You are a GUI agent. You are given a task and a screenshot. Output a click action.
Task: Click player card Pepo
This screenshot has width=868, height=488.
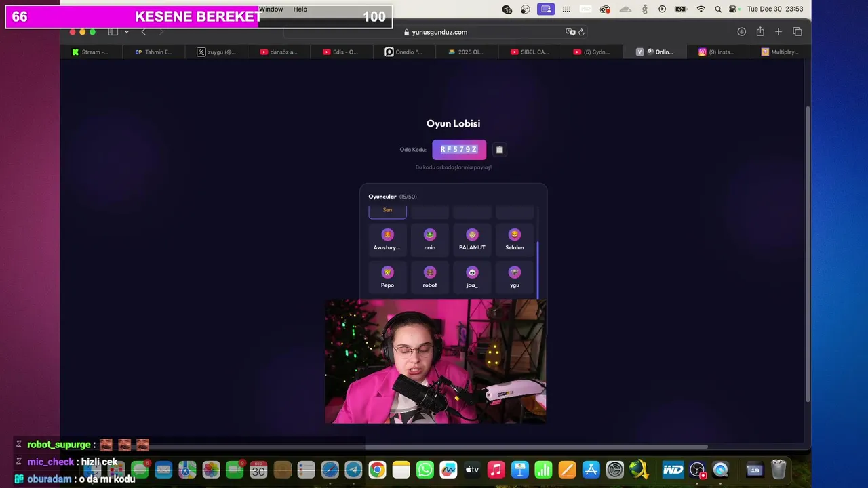(x=387, y=277)
